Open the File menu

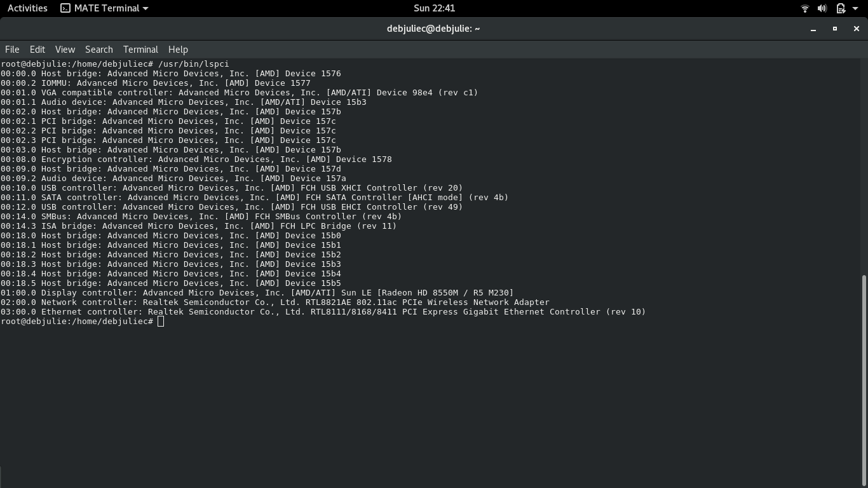coord(12,50)
